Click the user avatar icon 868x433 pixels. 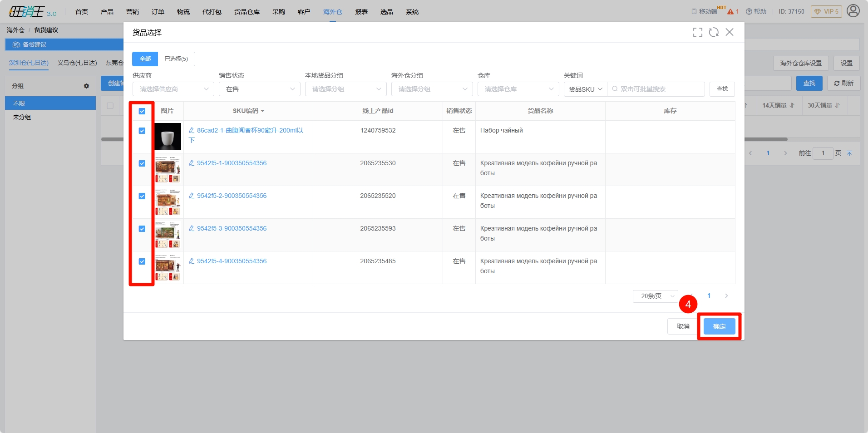(x=853, y=11)
